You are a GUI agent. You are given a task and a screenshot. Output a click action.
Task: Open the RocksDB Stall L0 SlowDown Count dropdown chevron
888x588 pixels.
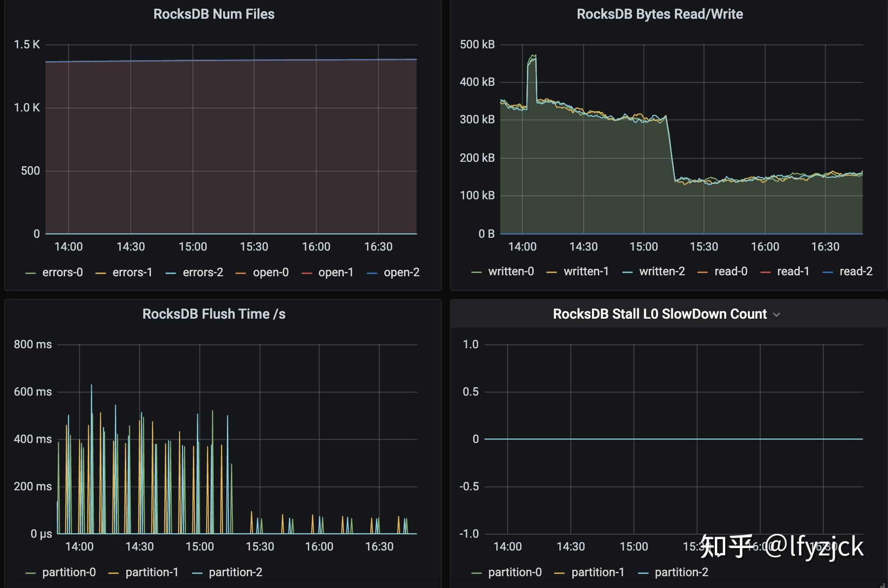pos(777,315)
